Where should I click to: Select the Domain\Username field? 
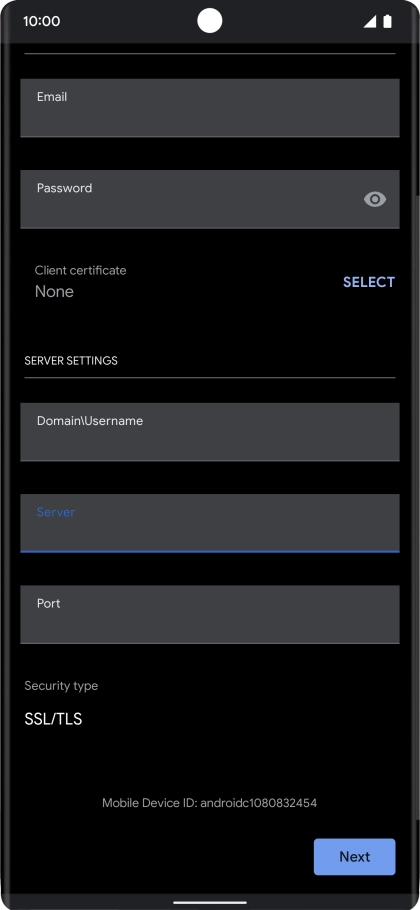tap(210, 432)
